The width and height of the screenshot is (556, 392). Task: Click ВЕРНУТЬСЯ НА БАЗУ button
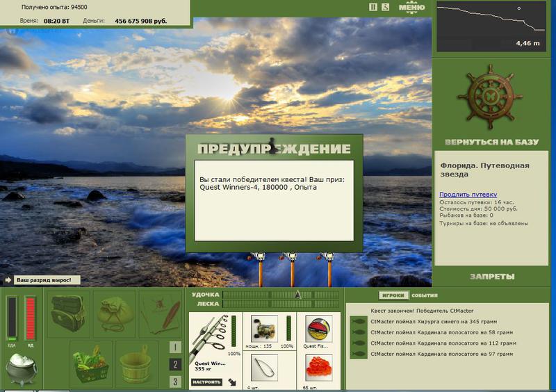tap(491, 142)
